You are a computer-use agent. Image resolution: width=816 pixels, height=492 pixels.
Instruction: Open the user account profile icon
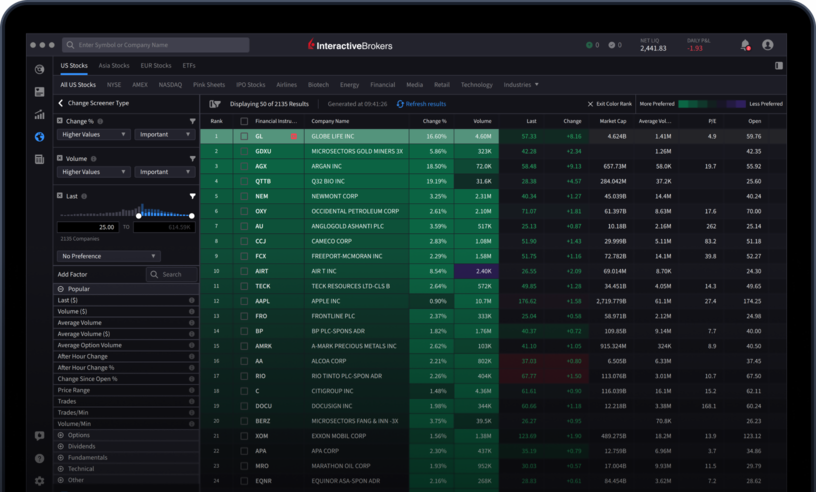(x=768, y=45)
